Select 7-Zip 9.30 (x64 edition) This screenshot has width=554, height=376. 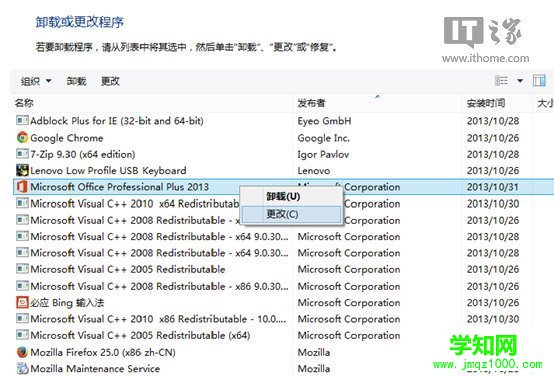(x=83, y=154)
